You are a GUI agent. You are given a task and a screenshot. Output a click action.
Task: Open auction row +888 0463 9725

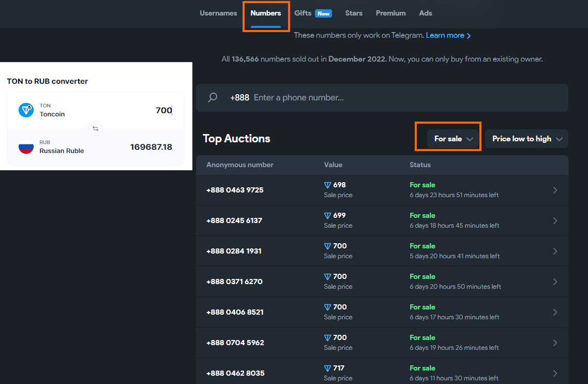coord(382,190)
